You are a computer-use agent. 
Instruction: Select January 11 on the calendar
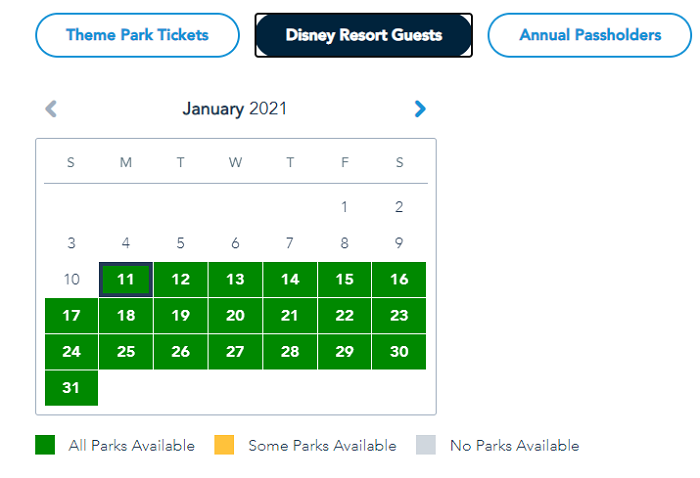point(126,280)
